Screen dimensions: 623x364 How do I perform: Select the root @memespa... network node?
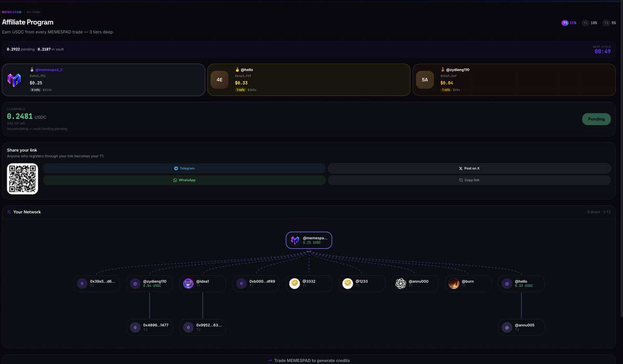coord(309,240)
